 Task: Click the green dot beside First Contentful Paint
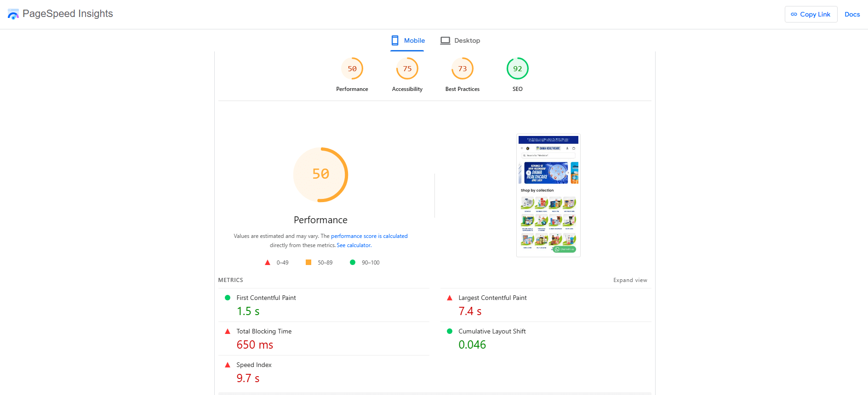228,298
